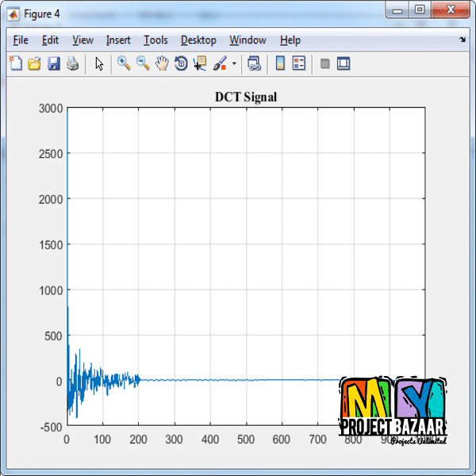Click the Link Plot icon
This screenshot has width=476, height=476.
pos(254,63)
